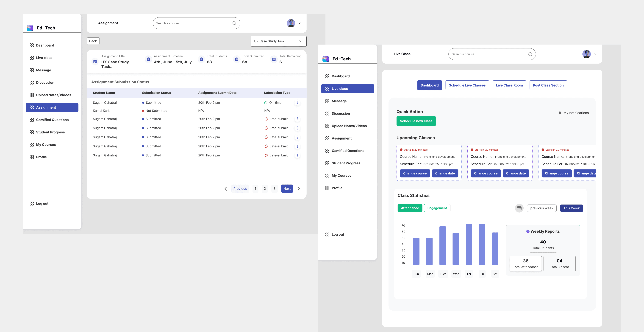Toggle the Engagement statistics view
Image resolution: width=644 pixels, height=332 pixels.
coord(437,208)
